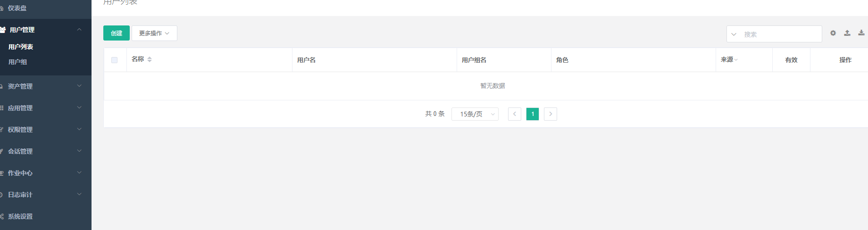
Task: Open the 更多操作 dropdown
Action: pos(154,33)
